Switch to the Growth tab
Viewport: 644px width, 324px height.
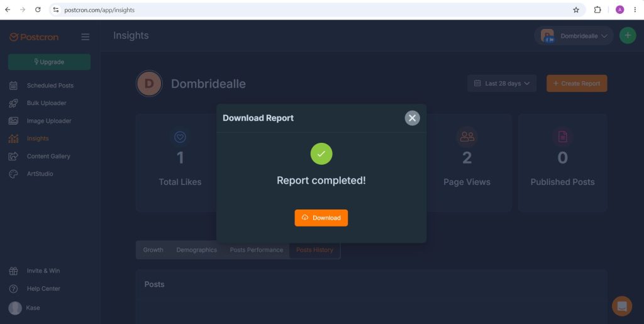[153, 250]
